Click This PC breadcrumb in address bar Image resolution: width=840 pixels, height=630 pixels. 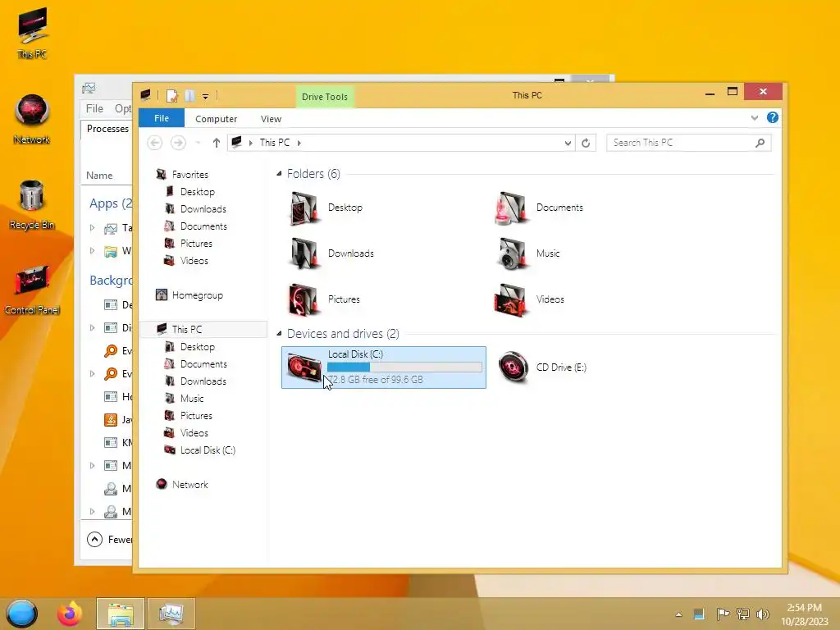274,143
